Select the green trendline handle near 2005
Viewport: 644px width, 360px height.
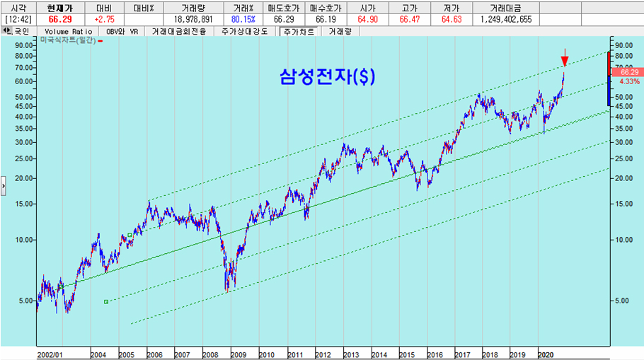[130, 236]
